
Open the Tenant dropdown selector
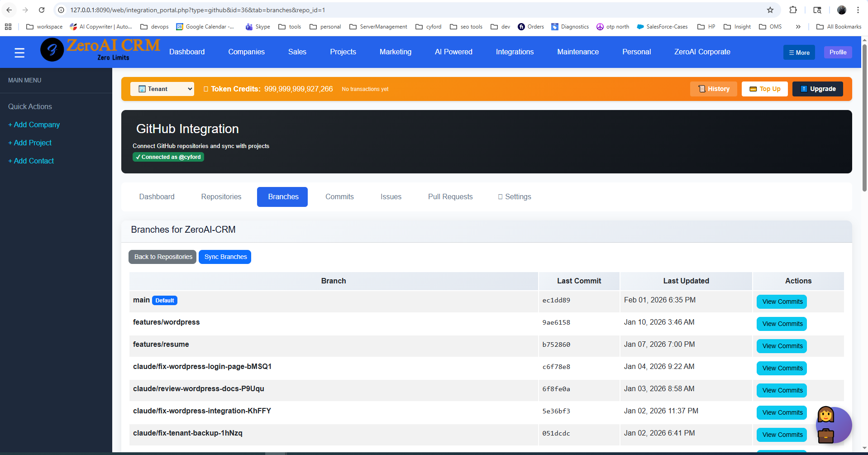click(162, 89)
